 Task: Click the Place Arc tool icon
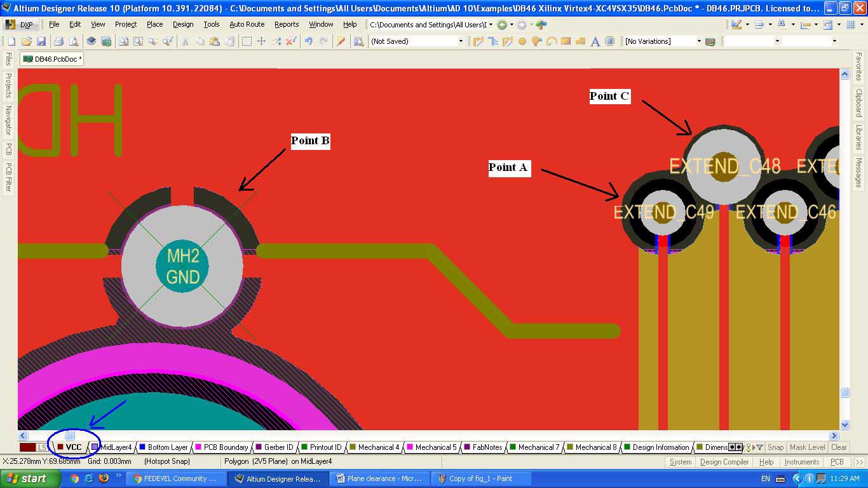(x=552, y=41)
